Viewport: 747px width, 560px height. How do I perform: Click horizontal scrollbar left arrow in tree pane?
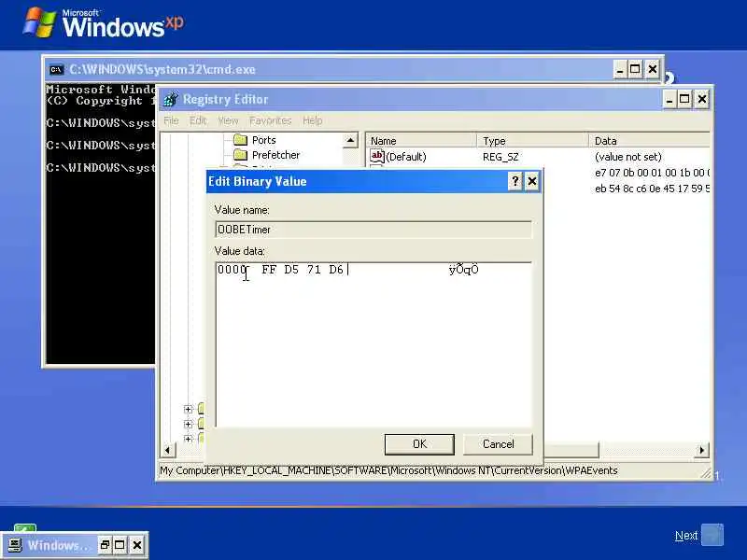[167, 450]
